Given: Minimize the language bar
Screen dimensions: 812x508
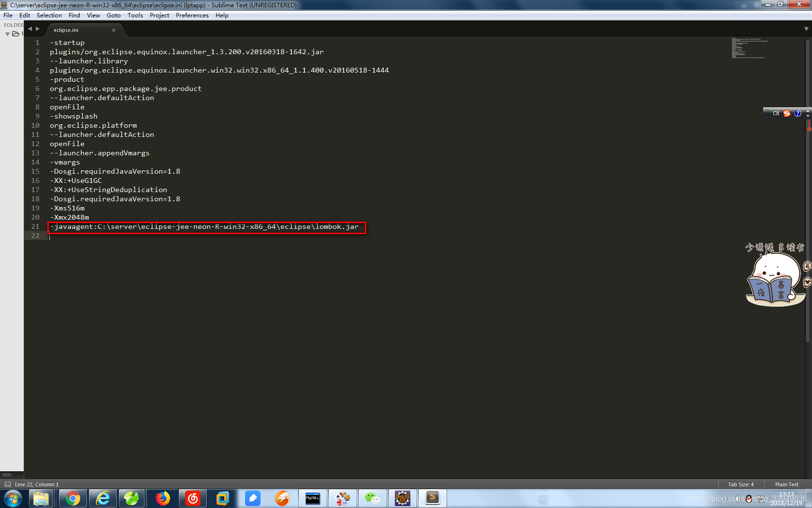Looking at the screenshot, I should point(807,111).
